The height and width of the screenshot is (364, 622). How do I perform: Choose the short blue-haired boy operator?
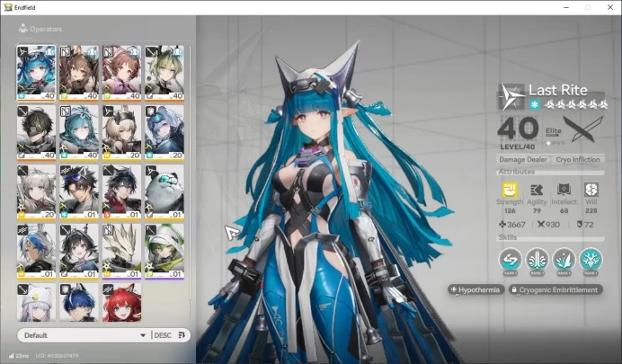click(x=79, y=302)
